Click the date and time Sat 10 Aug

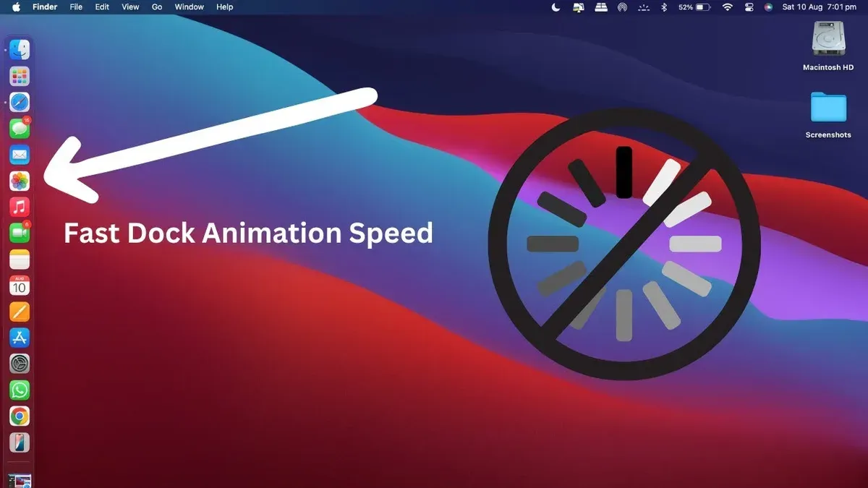coord(820,7)
